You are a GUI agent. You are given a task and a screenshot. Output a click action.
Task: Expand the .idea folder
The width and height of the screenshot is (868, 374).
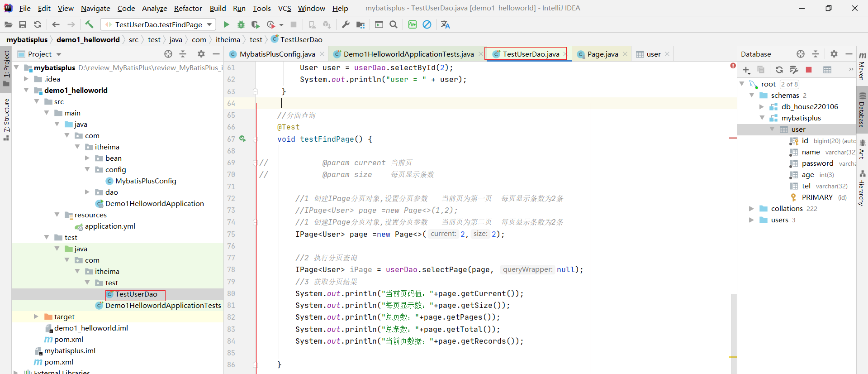point(26,79)
